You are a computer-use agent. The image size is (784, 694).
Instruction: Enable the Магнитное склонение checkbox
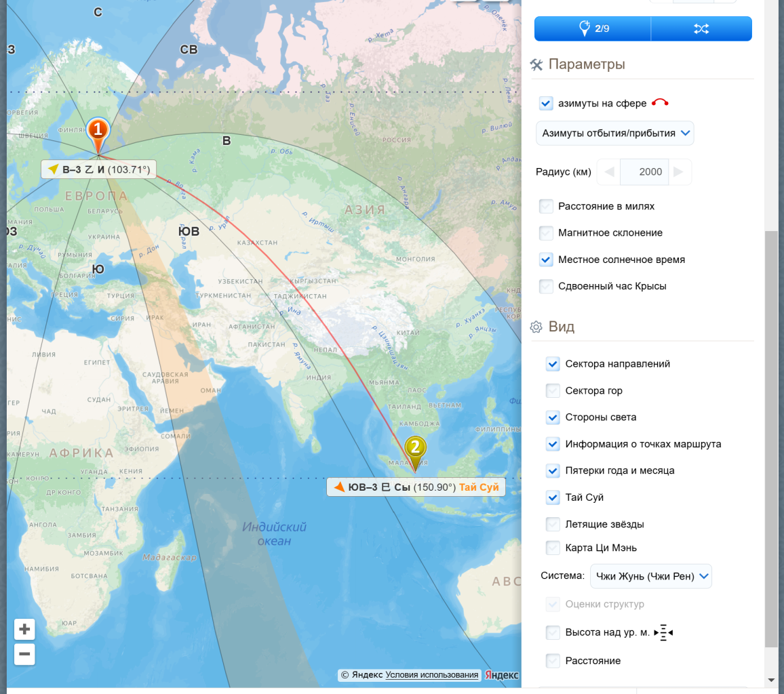pyautogui.click(x=546, y=233)
